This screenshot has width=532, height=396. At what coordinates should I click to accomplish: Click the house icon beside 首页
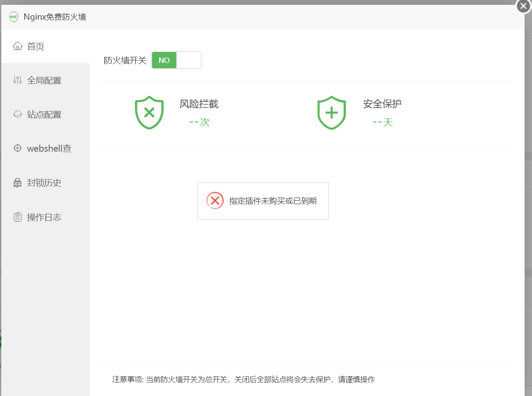pos(17,46)
